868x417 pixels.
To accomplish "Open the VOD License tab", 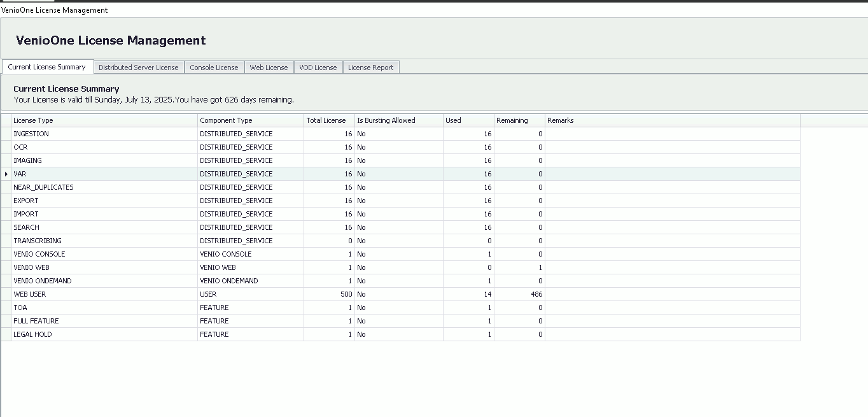I will 318,67.
